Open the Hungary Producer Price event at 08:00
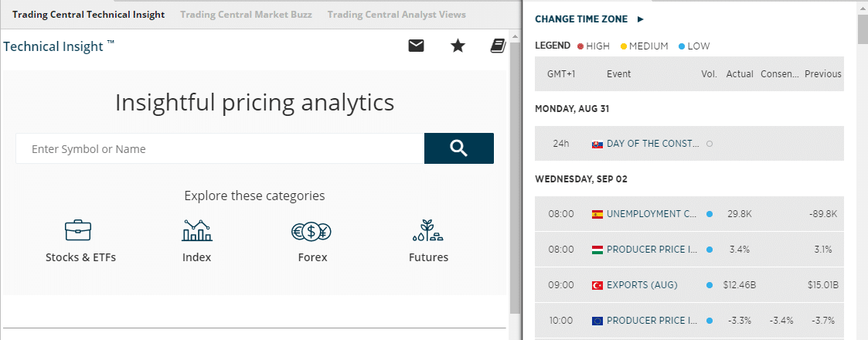This screenshot has width=868, height=340. click(652, 249)
